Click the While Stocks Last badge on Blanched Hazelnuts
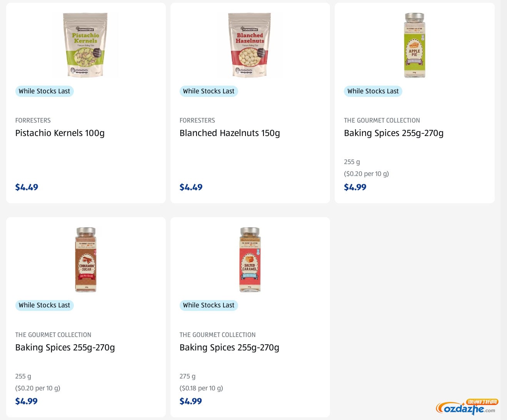 coord(208,91)
